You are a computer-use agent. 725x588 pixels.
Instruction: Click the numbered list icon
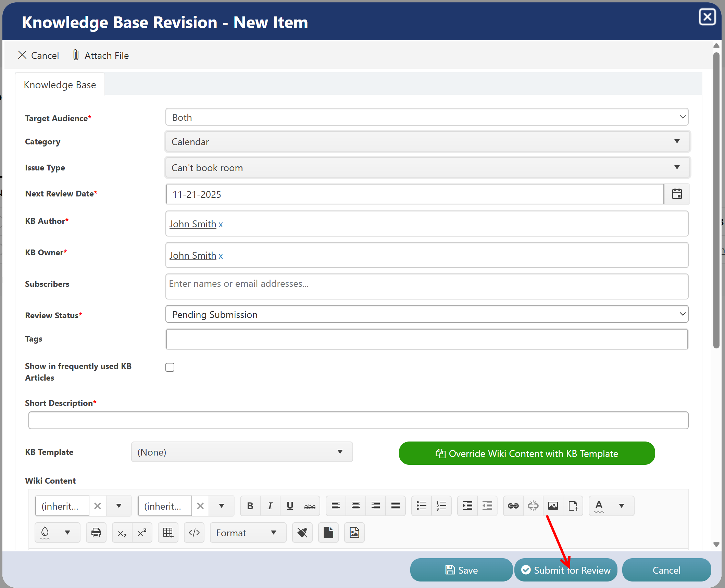[441, 506]
